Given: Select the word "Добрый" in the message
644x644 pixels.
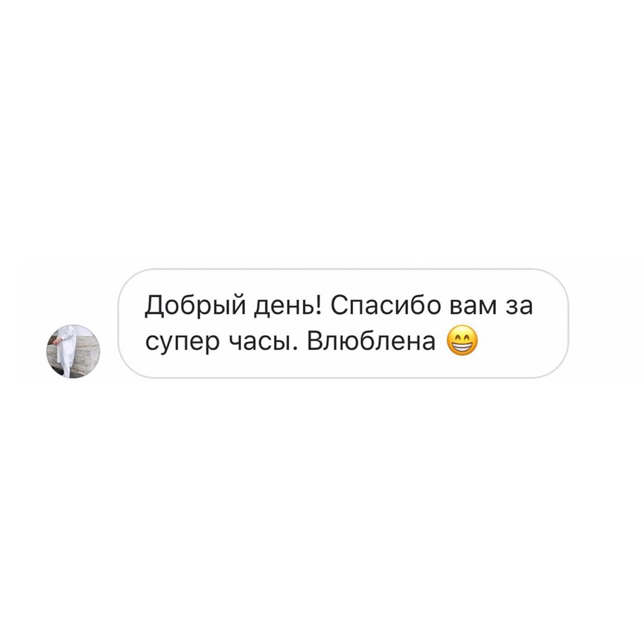Looking at the screenshot, I should [195, 306].
